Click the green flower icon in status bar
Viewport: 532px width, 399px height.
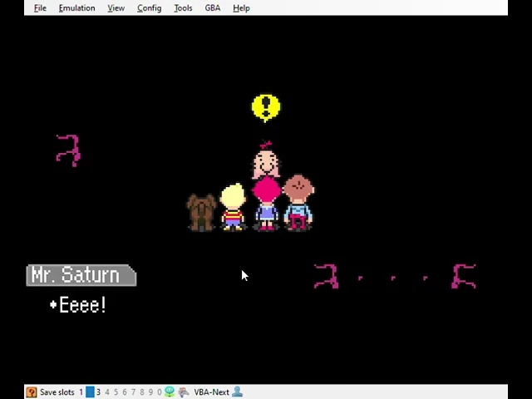click(x=170, y=392)
